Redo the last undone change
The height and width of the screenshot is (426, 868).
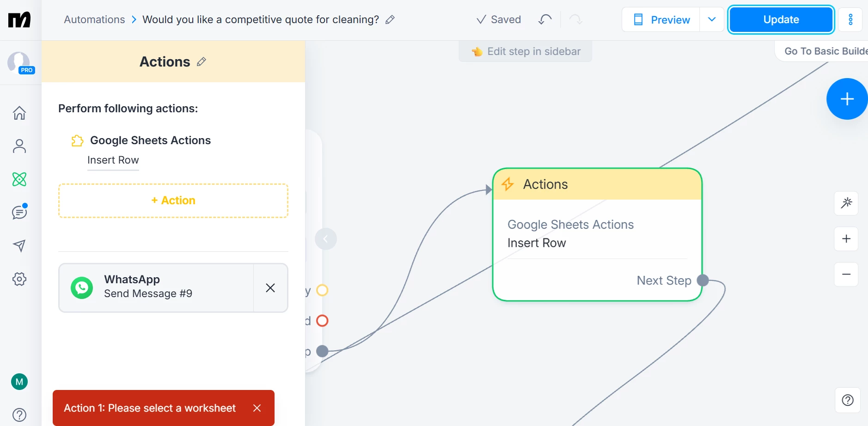coord(576,19)
